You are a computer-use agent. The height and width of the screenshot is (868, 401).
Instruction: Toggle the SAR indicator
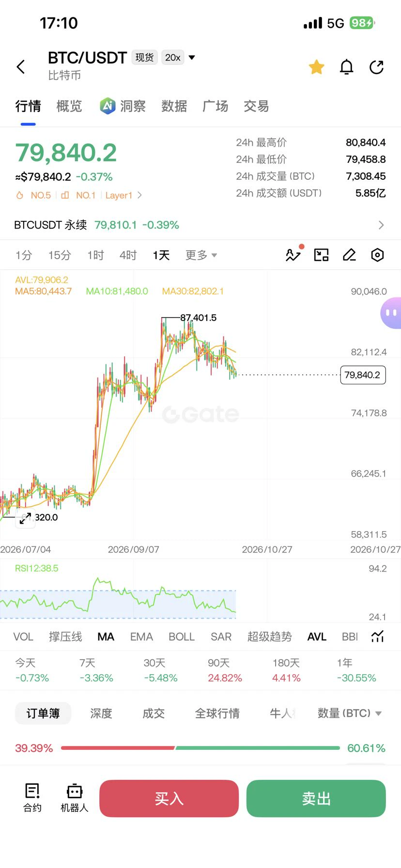point(221,636)
